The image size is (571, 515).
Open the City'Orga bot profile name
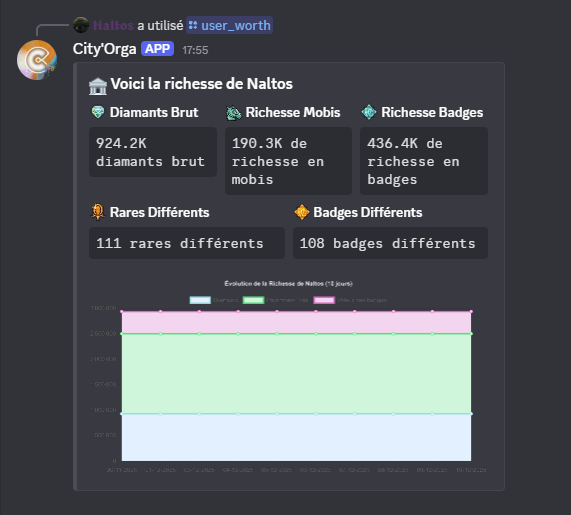[105, 49]
